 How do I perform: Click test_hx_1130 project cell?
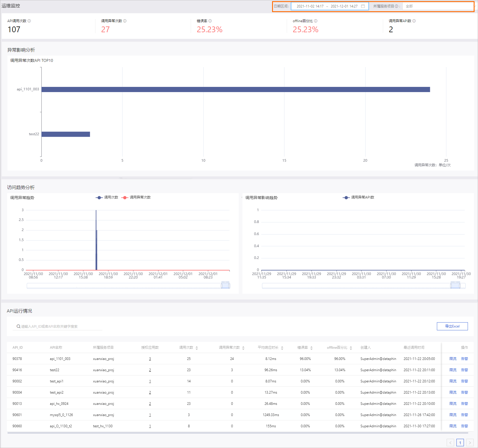point(103,426)
